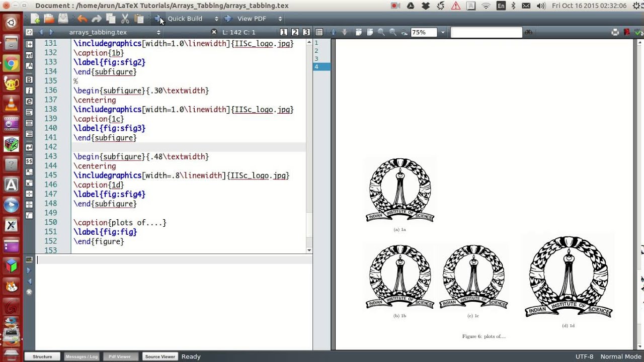Copy the selected text
This screenshot has width=644, height=362.
111,19
